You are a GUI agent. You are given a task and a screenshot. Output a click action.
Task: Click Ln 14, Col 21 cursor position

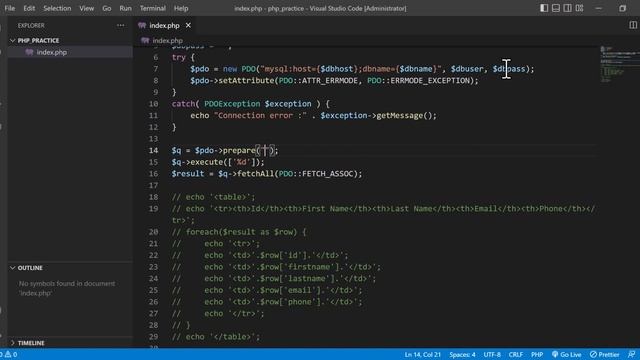423,354
